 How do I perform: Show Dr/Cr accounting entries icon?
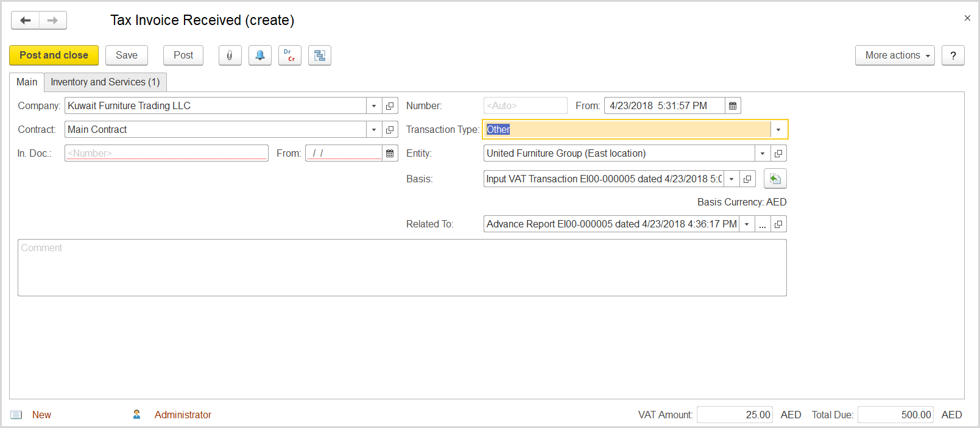[290, 55]
